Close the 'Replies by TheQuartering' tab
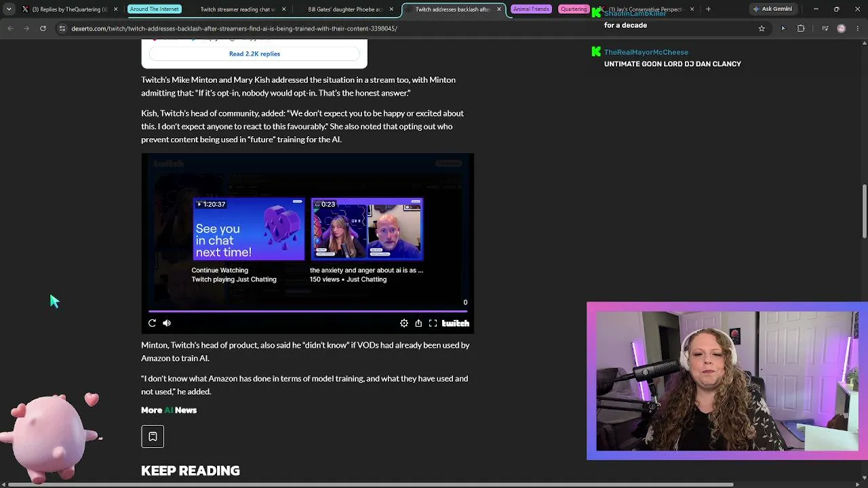Image resolution: width=868 pixels, height=488 pixels. [x=115, y=9]
